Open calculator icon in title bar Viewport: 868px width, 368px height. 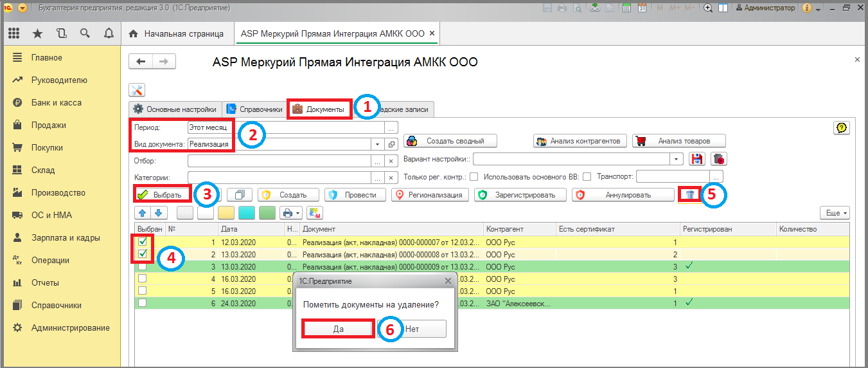625,8
